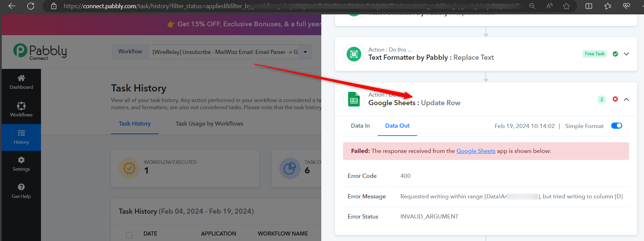Expand the Text Formatter Replace Text step
The height and width of the screenshot is (241, 644).
[x=626, y=54]
